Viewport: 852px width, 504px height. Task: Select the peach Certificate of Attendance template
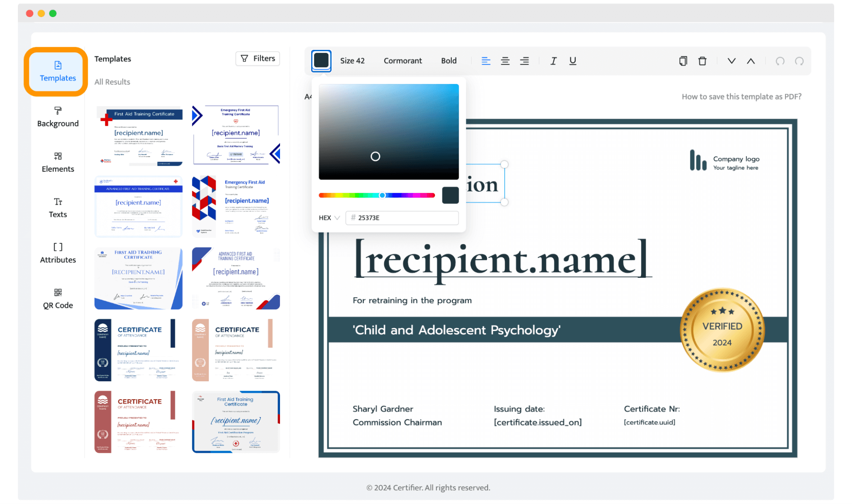click(236, 350)
